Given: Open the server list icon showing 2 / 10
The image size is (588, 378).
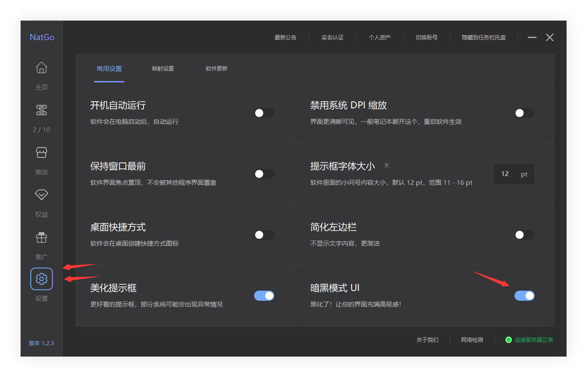Looking at the screenshot, I should (x=42, y=110).
